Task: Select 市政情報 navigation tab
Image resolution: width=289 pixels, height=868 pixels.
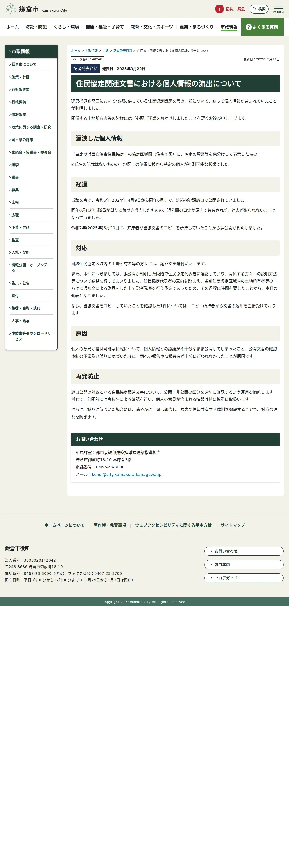Action: pyautogui.click(x=229, y=27)
